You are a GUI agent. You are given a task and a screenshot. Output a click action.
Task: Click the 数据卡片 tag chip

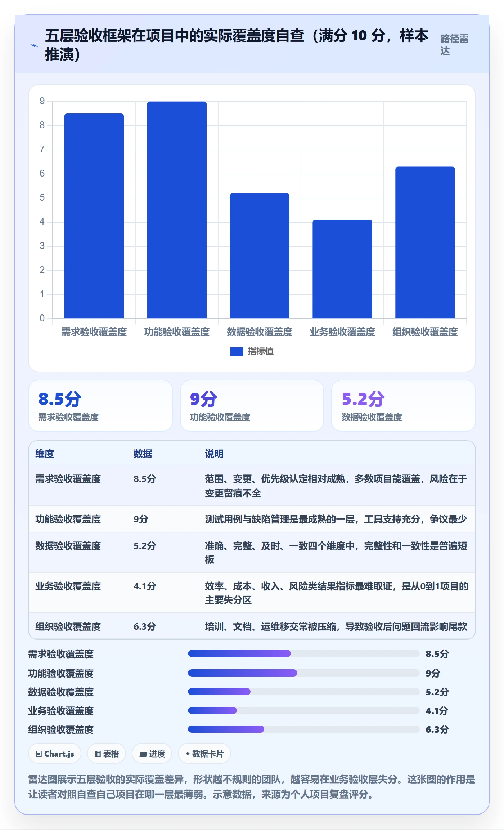[x=204, y=754]
